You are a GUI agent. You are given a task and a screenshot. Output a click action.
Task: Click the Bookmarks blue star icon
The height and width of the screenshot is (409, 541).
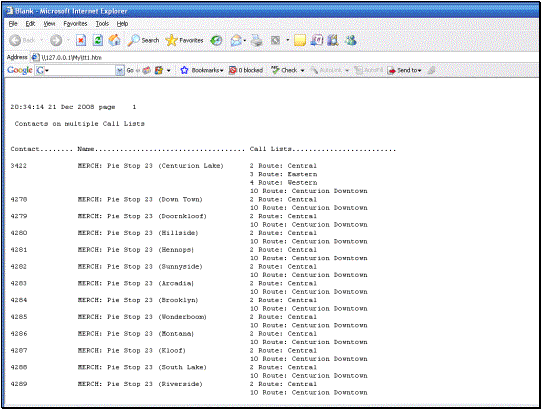tap(185, 70)
